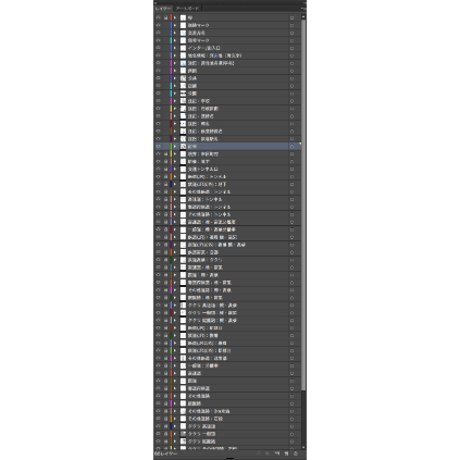Viewport: 460px width, 460px height.
Task: Click target circle of the highlighted selected layer
Action: point(292,146)
